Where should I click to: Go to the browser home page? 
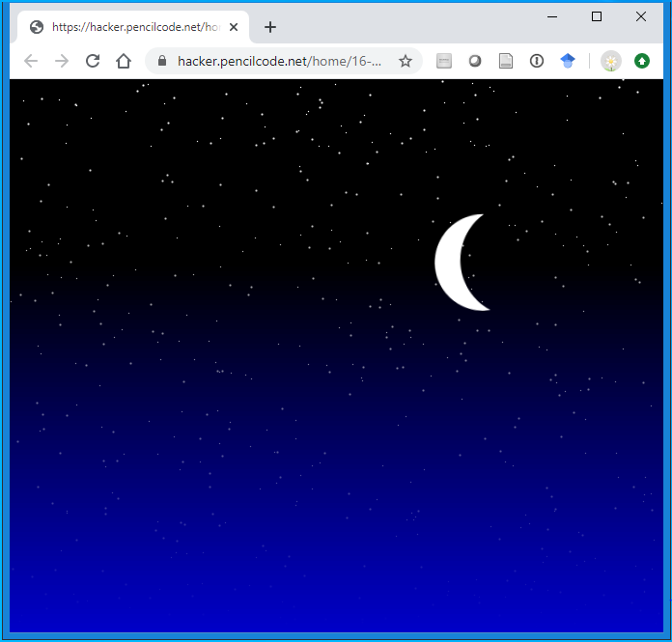coord(124,61)
